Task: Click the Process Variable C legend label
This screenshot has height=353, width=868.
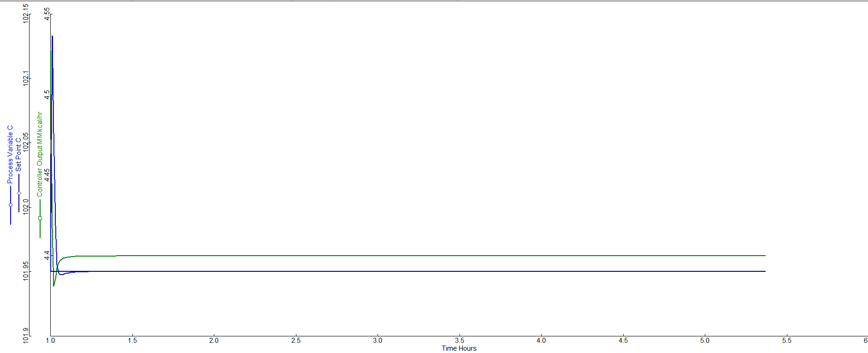Action: tap(10, 154)
